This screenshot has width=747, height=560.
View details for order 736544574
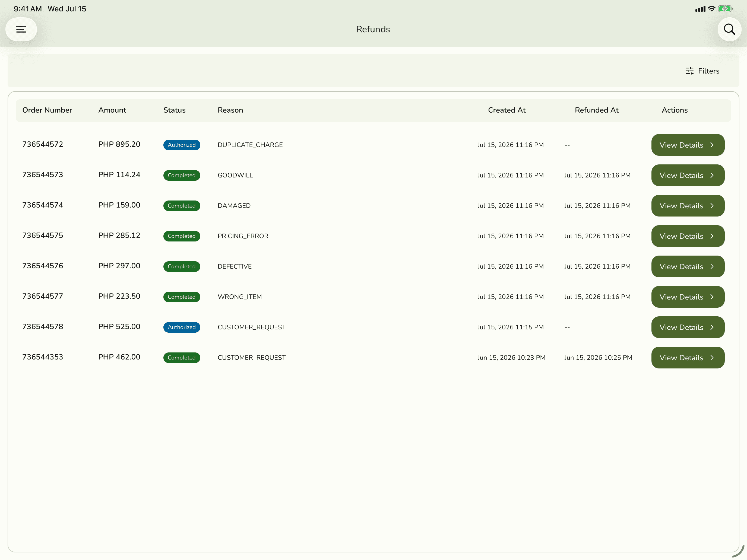pos(688,206)
